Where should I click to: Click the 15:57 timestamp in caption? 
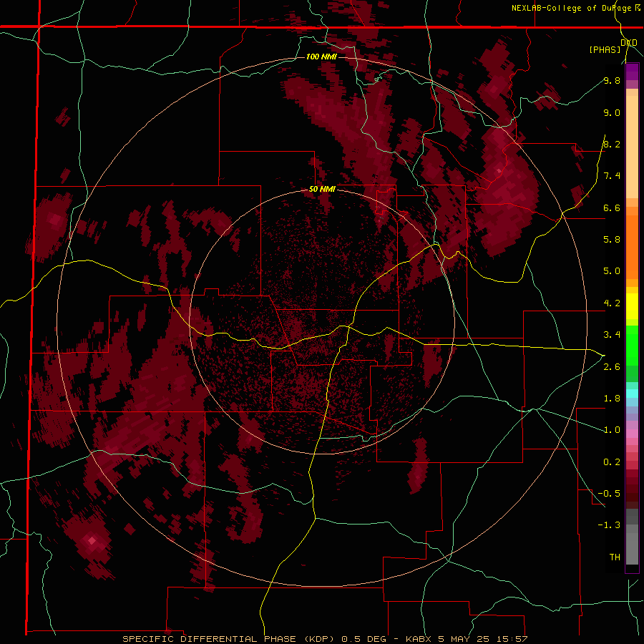pos(512,639)
